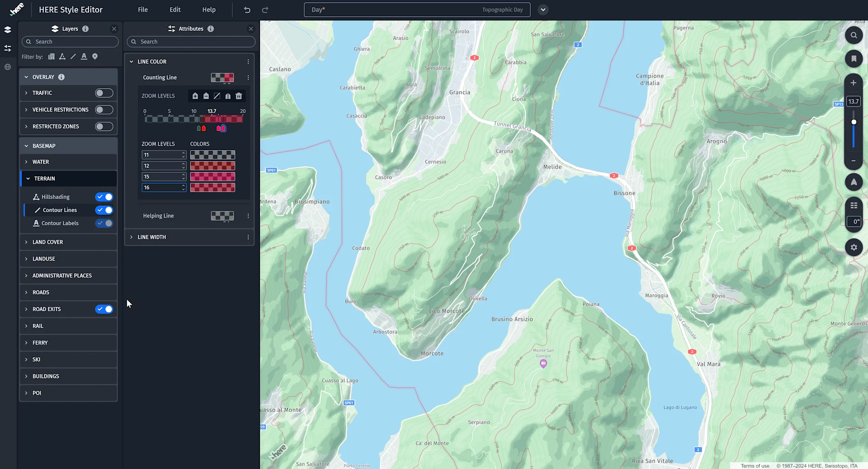Image resolution: width=868 pixels, height=469 pixels.
Task: Click the Counting Line color swatch
Action: coord(222,77)
